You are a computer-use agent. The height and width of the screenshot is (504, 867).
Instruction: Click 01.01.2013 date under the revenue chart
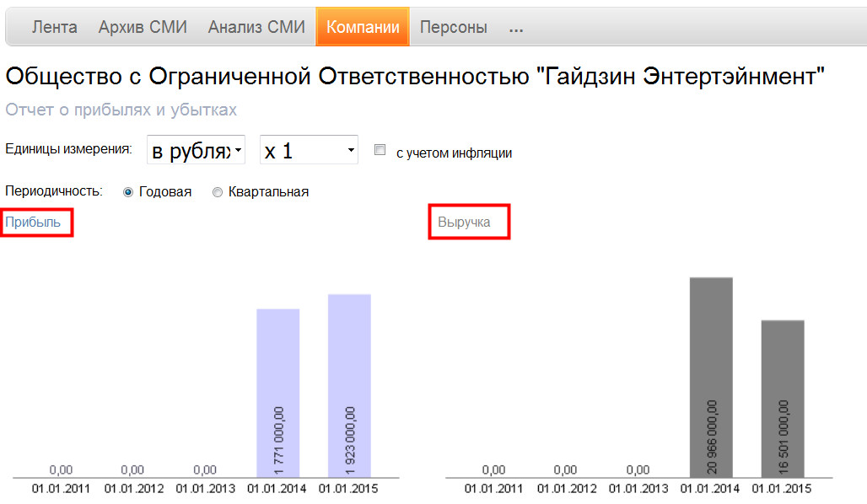point(638,489)
